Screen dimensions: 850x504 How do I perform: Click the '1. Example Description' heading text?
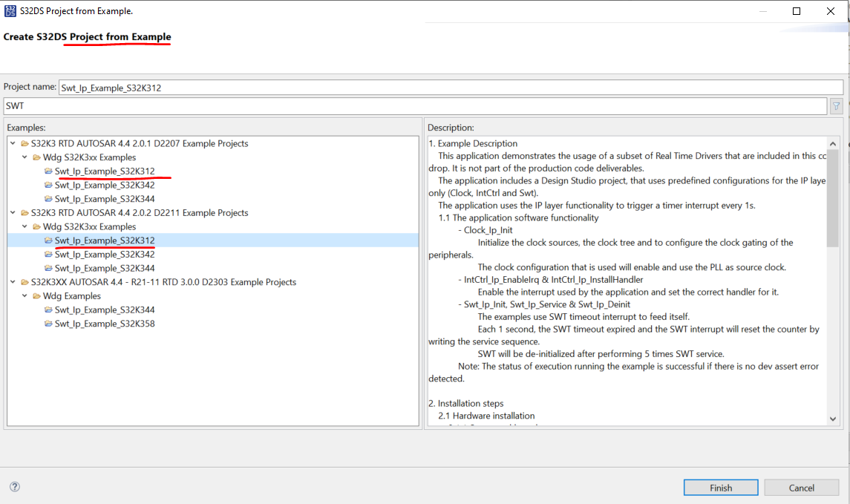pos(473,143)
